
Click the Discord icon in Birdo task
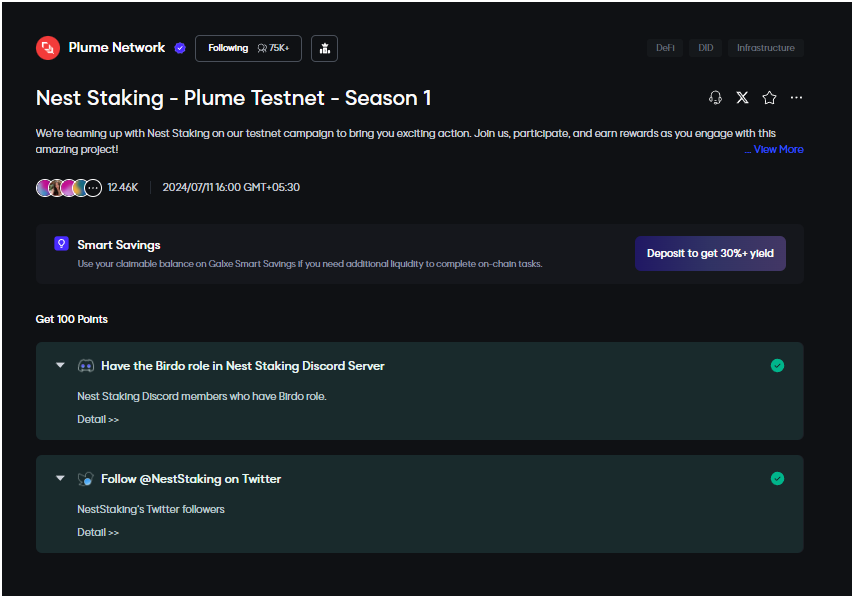[86, 366]
